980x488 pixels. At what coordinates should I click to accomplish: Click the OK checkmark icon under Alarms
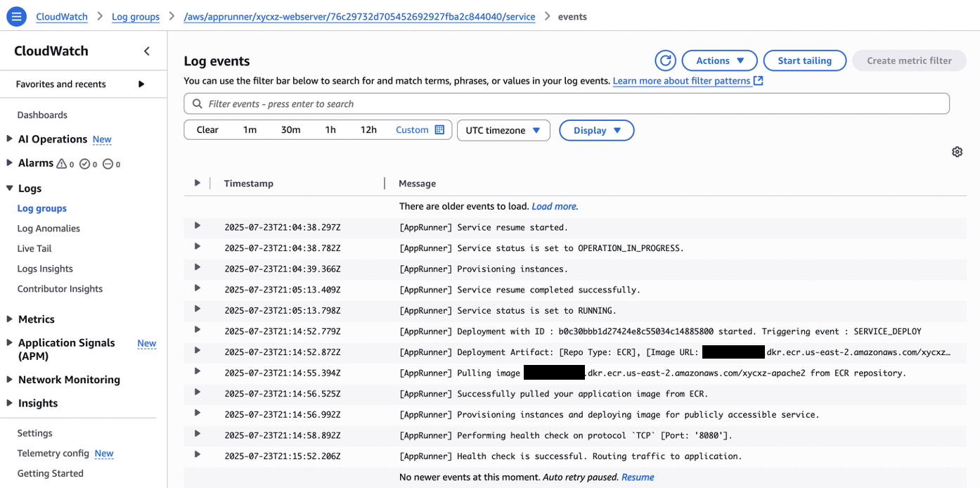84,164
